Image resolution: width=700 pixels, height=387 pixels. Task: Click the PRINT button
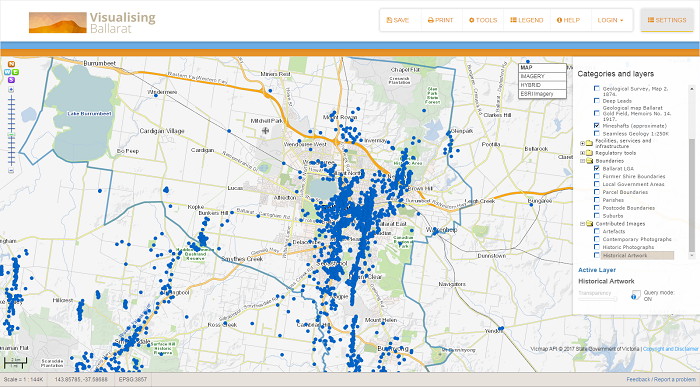[441, 20]
